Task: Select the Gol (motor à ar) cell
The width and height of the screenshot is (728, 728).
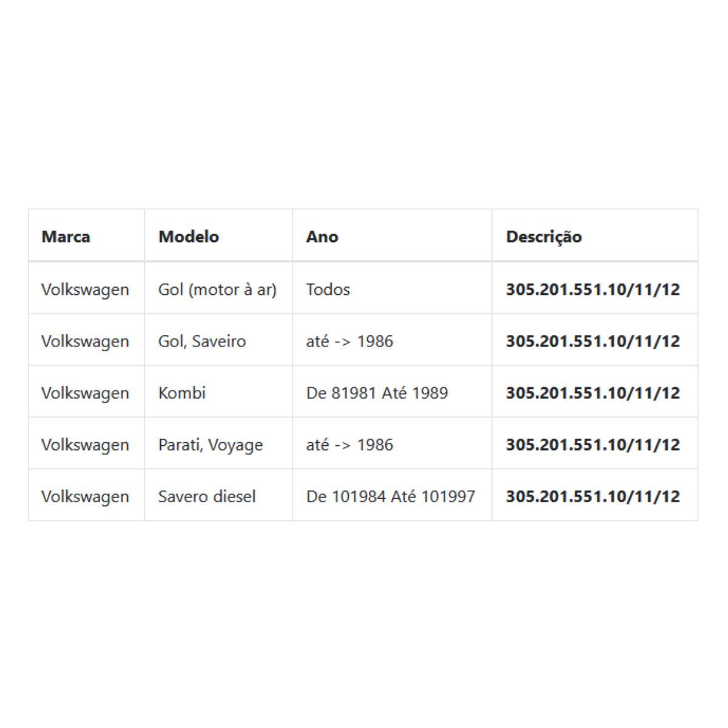Action: click(218, 289)
